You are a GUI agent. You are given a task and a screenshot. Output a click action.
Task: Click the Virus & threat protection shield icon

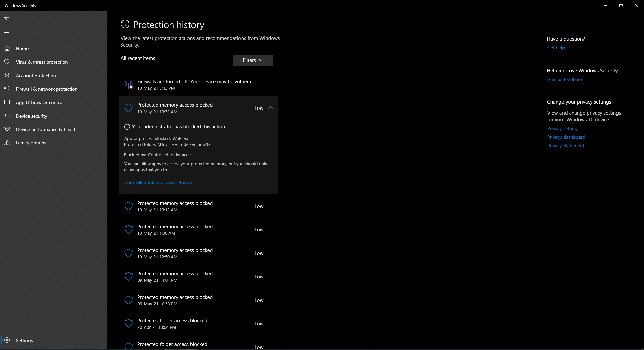7,62
